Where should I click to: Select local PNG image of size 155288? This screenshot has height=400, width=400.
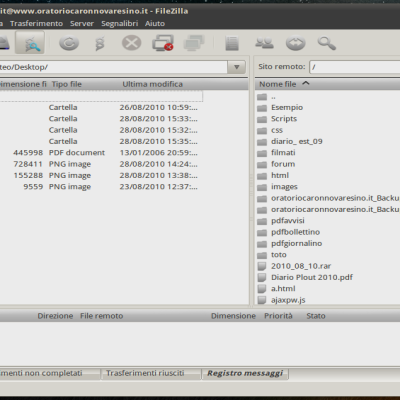click(x=100, y=176)
